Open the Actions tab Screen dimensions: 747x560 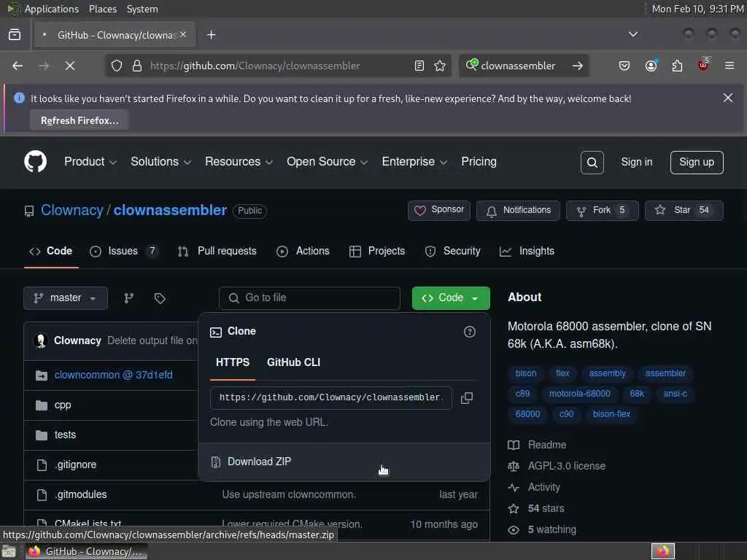coord(303,251)
